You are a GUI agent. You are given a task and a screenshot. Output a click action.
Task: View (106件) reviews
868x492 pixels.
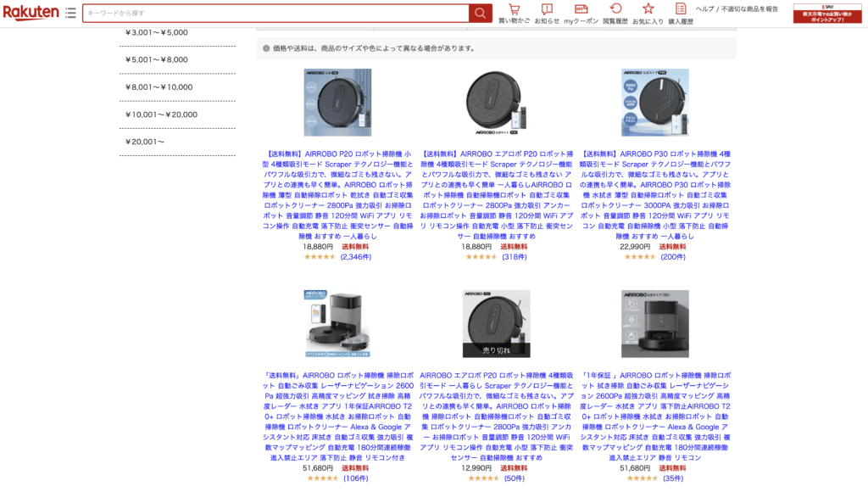(355, 478)
